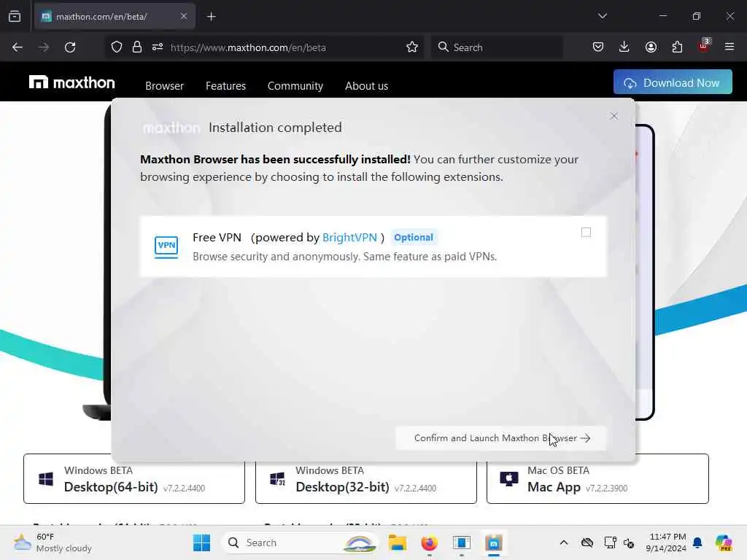
Task: Open the Pocket save icon
Action: pyautogui.click(x=598, y=47)
